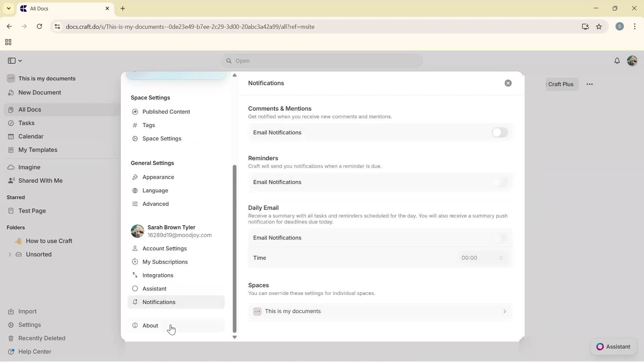
Task: Click the profile avatar in top right
Action: click(x=632, y=61)
